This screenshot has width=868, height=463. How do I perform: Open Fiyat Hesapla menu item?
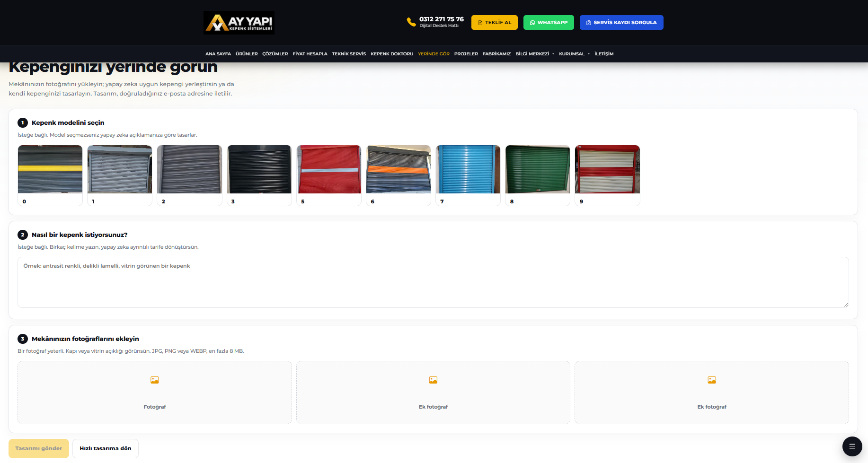click(310, 54)
